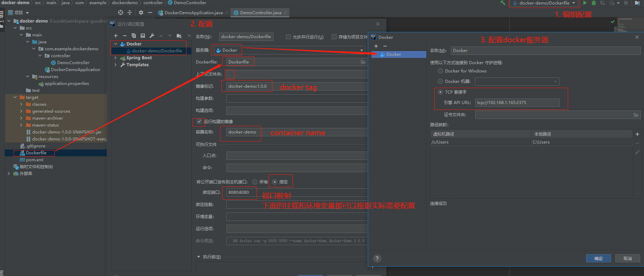Select pom.xml in the project tree
This screenshot has height=276, width=644.
[x=35, y=160]
